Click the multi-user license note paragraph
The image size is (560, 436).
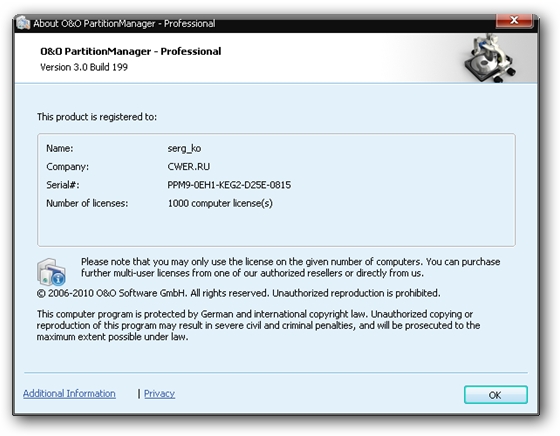(x=290, y=267)
